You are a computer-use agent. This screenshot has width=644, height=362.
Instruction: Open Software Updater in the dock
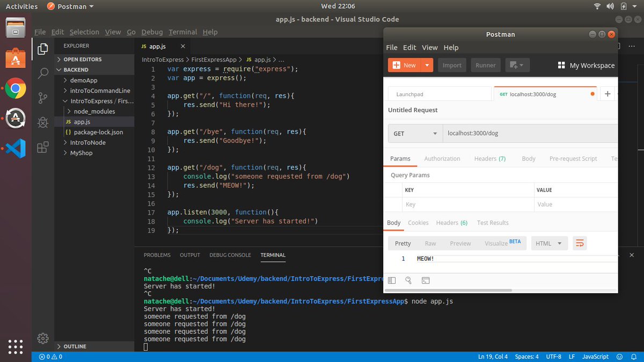pos(16,118)
